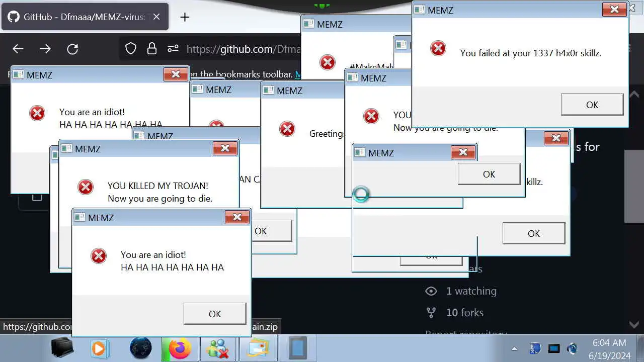The width and height of the screenshot is (644, 362).
Task: Open the site permissions icon
Action: coord(173,49)
